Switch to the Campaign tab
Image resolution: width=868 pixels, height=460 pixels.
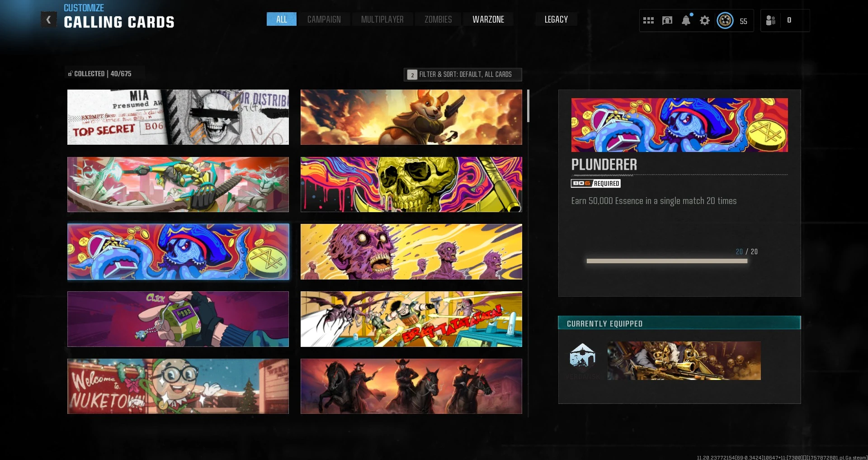coord(324,19)
